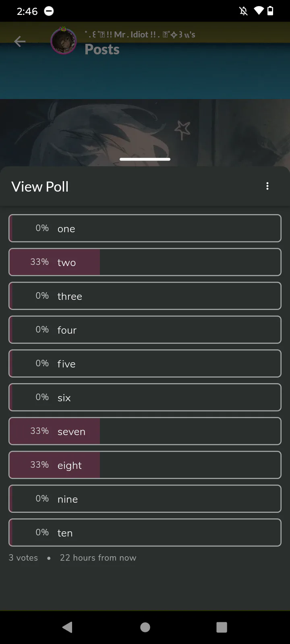Tap the "seven" poll option
This screenshot has height=644, width=290.
click(145, 431)
